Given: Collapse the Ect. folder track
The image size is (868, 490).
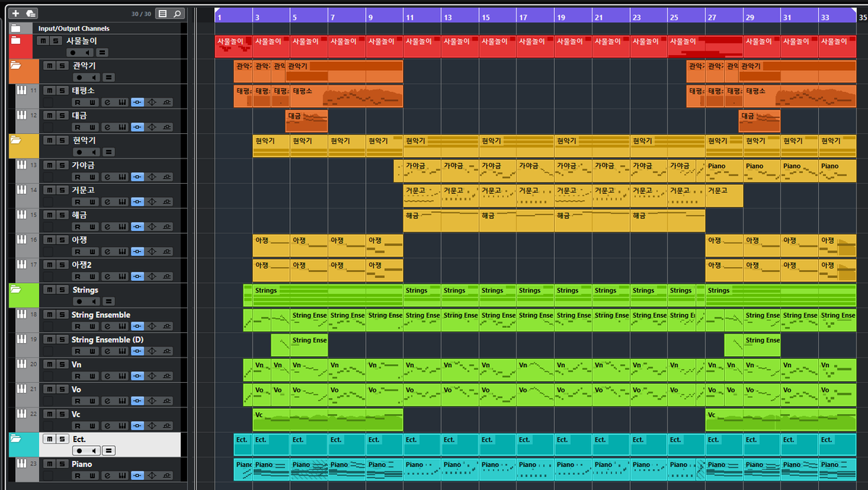Looking at the screenshot, I should 15,438.
